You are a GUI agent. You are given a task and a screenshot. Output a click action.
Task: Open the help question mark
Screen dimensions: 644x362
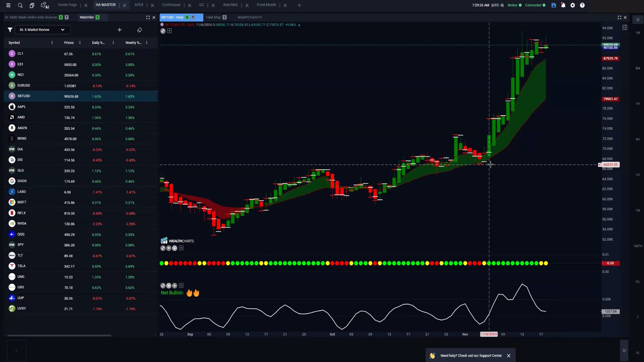582,5
